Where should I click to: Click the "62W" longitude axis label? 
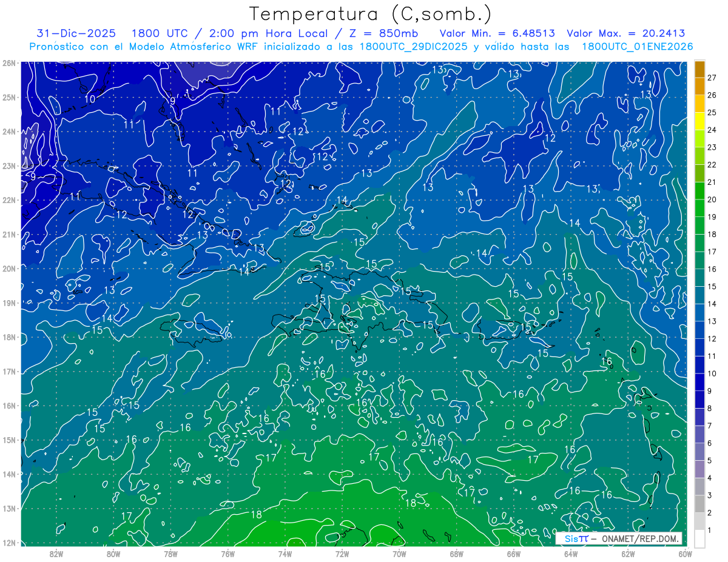point(628,554)
